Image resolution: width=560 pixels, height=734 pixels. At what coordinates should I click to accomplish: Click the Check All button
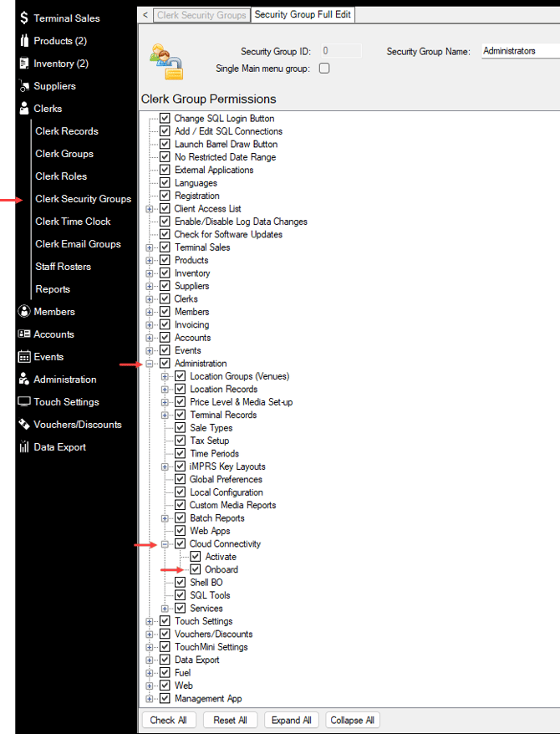(x=169, y=720)
